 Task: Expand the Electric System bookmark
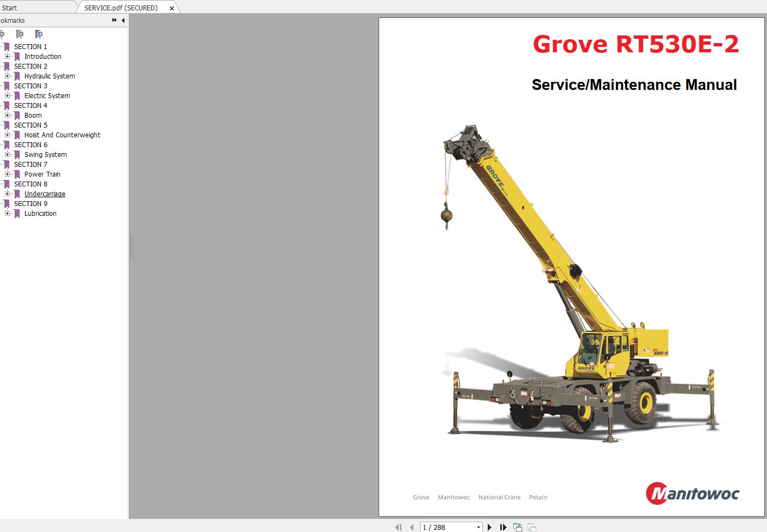7,96
